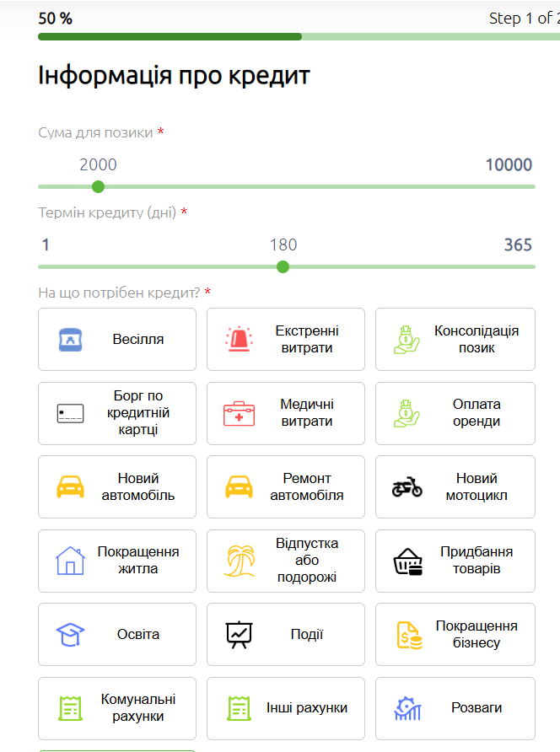This screenshot has height=752, width=560.
Task: Click the palm tree vacation icon
Action: click(x=239, y=561)
